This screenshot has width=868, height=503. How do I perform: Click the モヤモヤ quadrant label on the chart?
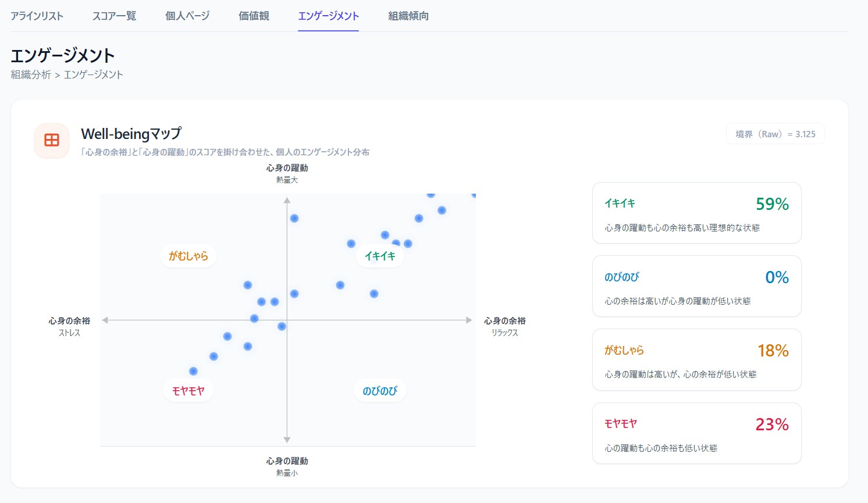(188, 391)
